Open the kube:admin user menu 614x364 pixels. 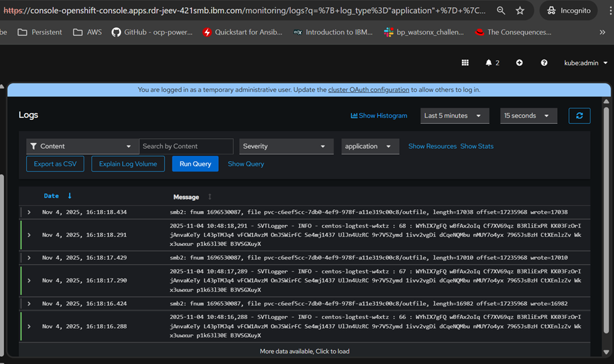click(x=586, y=63)
